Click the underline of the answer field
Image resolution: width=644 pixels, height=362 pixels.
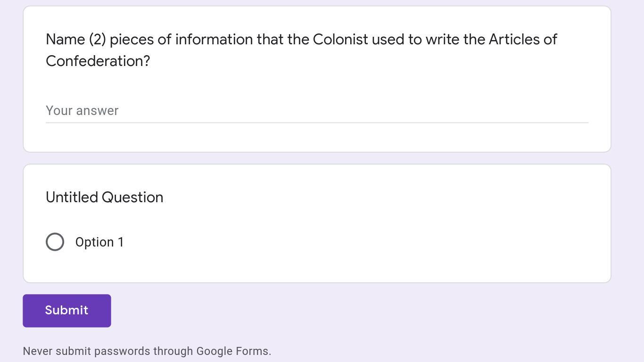click(317, 122)
